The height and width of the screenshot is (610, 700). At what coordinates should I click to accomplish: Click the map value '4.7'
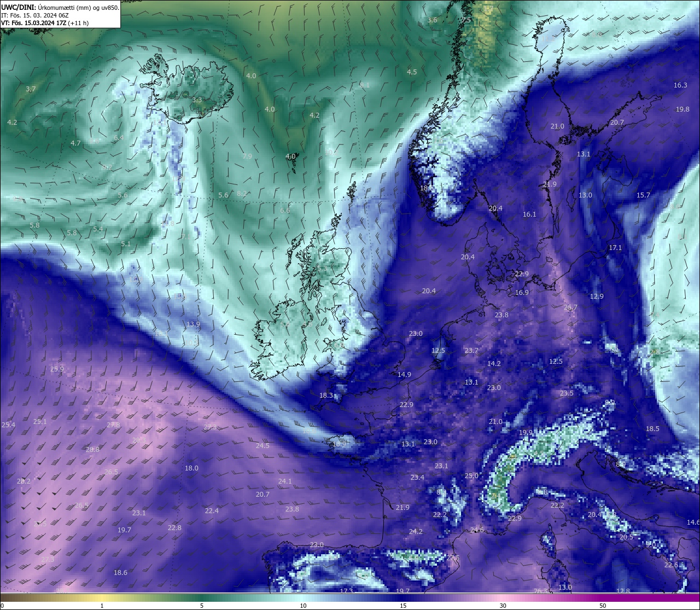75,143
